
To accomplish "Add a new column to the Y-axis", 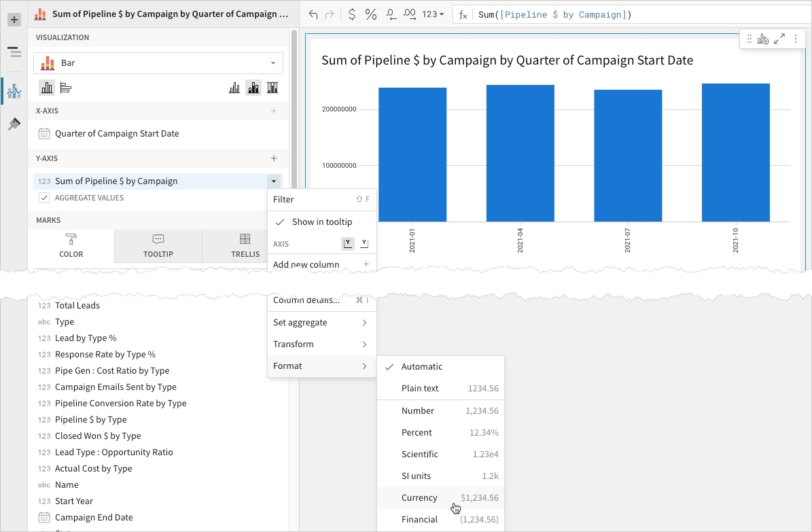I will coord(274,158).
